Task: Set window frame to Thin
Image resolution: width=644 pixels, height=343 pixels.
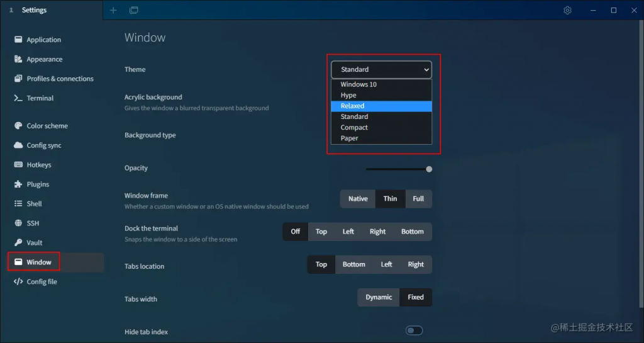Action: click(390, 199)
